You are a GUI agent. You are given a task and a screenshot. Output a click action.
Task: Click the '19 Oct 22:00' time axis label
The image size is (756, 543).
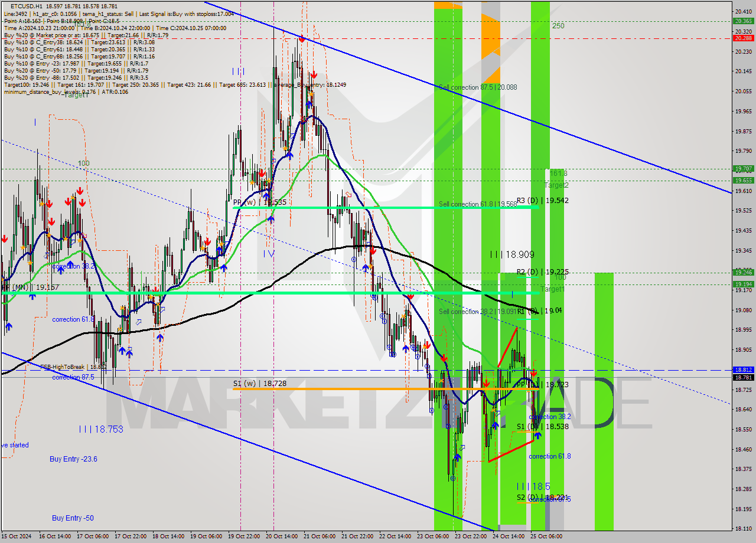243,537
